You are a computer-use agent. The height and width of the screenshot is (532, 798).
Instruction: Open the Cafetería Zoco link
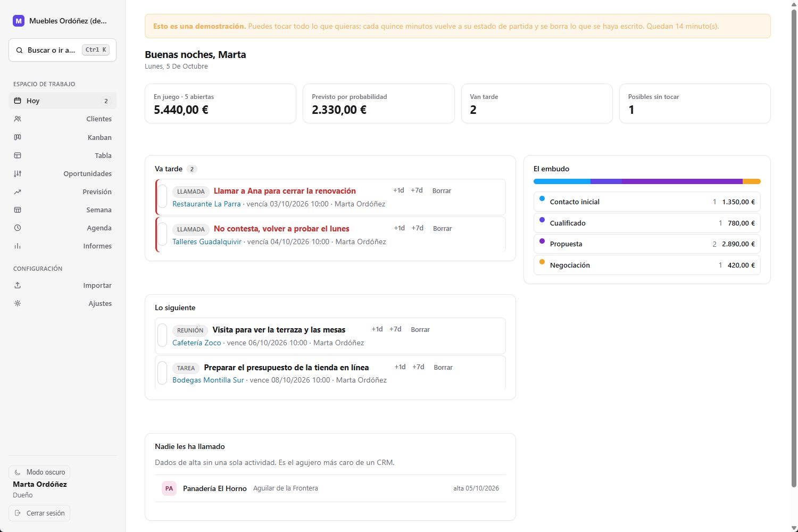[x=197, y=343]
